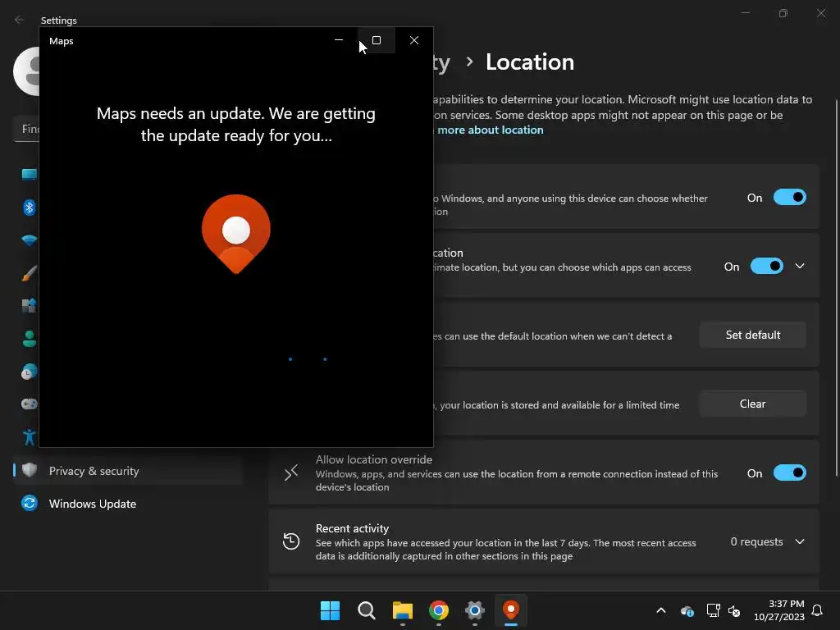Minimize the Maps window
The image size is (840, 630).
339,40
